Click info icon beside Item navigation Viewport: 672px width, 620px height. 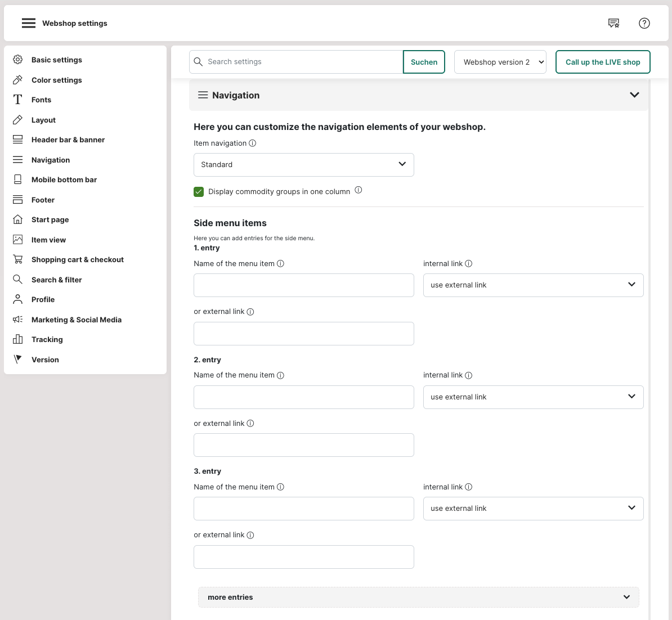[x=253, y=143]
